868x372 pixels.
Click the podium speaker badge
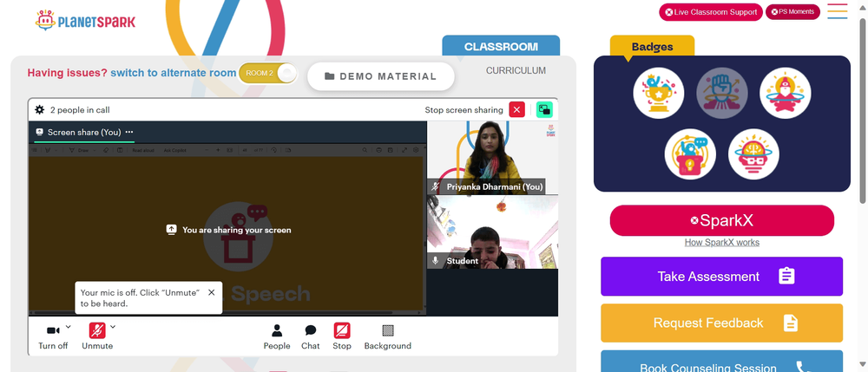click(690, 154)
